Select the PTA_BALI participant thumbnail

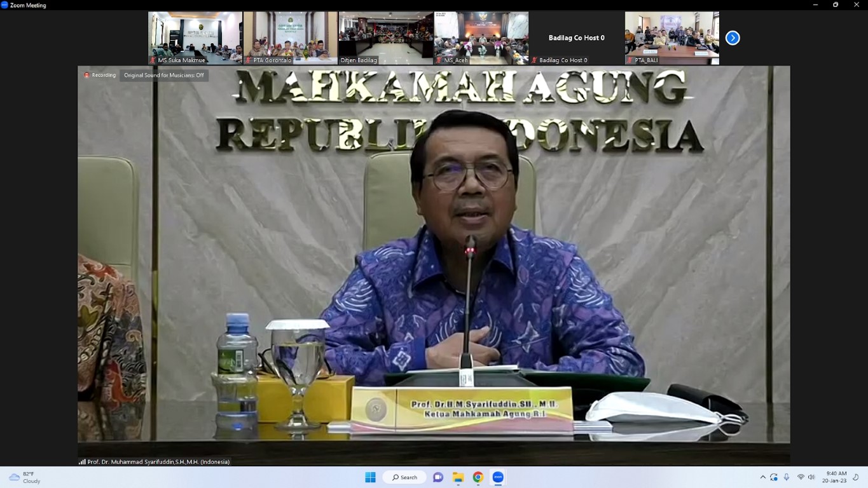[x=672, y=38]
